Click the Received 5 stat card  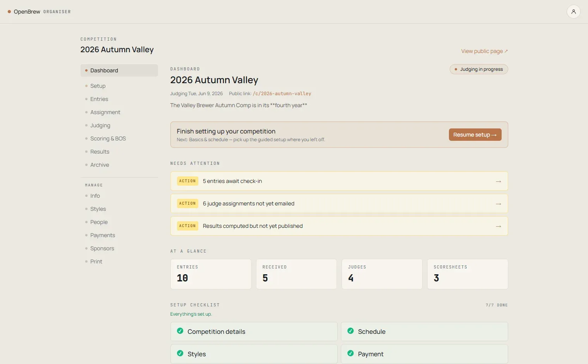tap(296, 274)
